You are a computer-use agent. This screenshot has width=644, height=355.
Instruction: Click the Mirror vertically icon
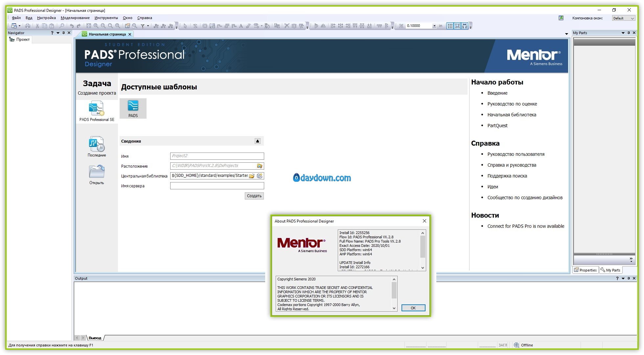click(x=323, y=26)
